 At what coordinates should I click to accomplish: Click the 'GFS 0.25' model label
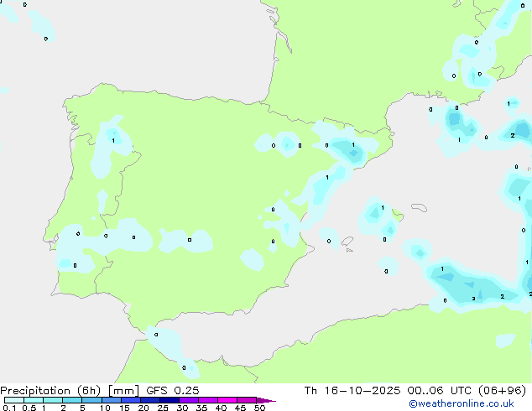(x=173, y=391)
